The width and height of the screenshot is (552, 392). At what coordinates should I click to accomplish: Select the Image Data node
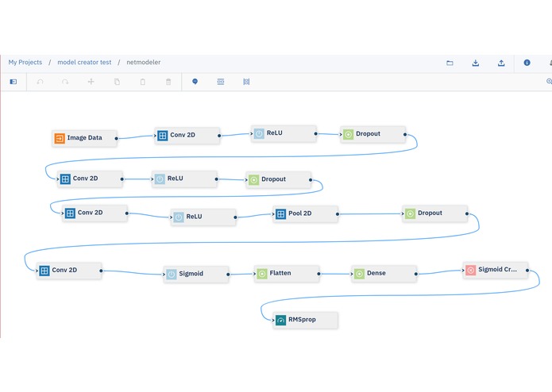(x=84, y=138)
